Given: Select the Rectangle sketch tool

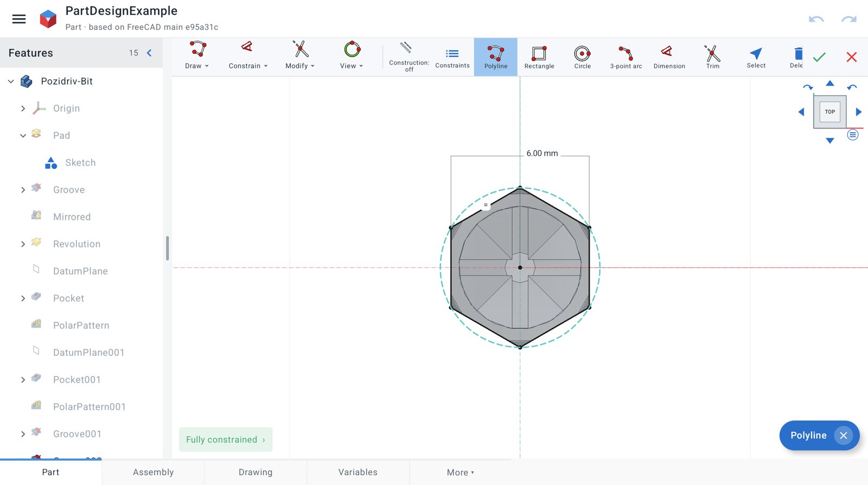Looking at the screenshot, I should [x=539, y=57].
